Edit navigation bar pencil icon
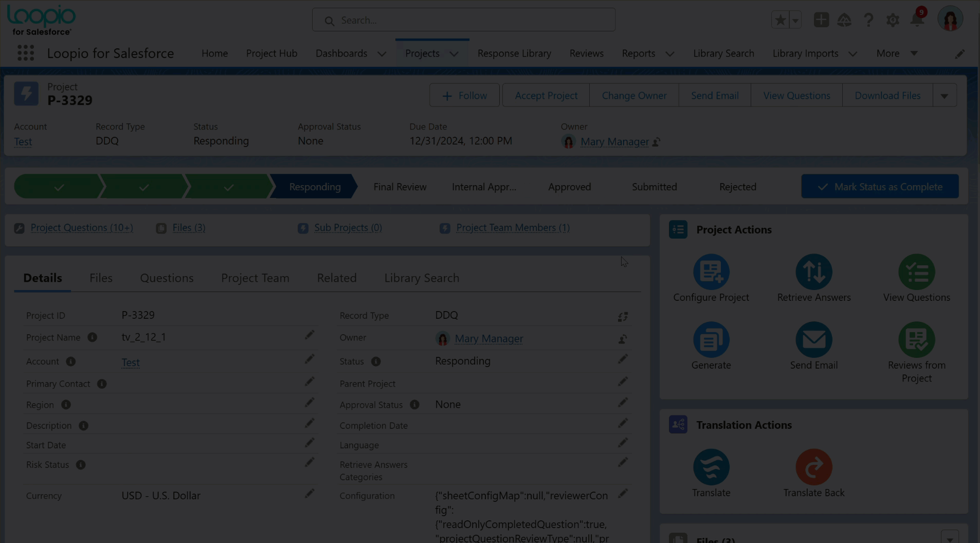The width and height of the screenshot is (980, 543). (x=959, y=53)
